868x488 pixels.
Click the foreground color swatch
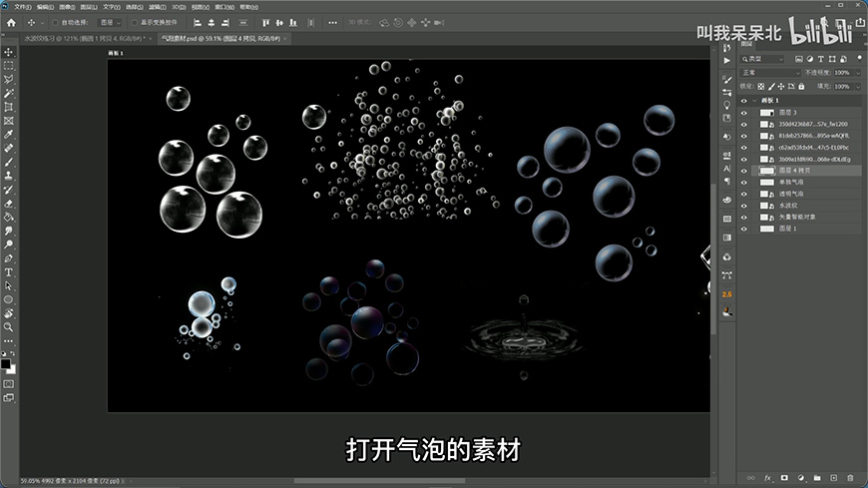point(6,364)
